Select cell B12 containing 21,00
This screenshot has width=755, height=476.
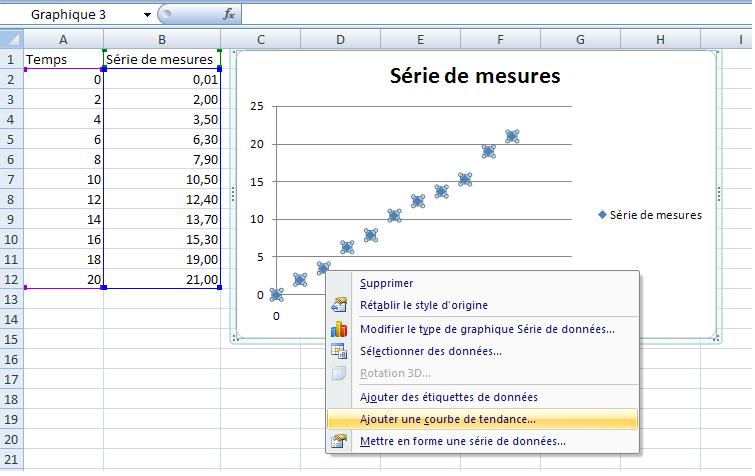point(162,280)
